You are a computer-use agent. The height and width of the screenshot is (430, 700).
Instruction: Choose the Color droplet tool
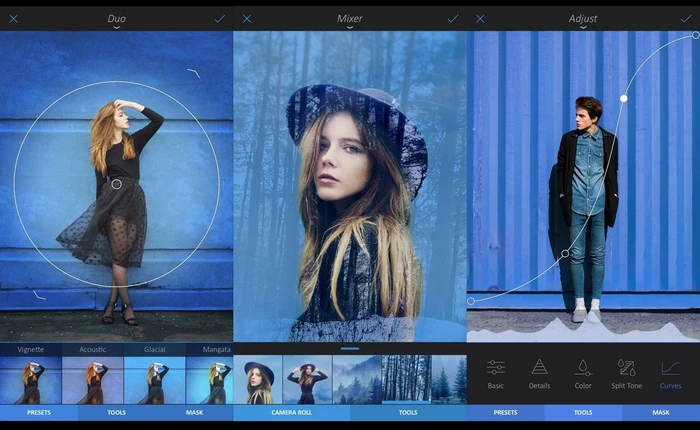pyautogui.click(x=583, y=372)
